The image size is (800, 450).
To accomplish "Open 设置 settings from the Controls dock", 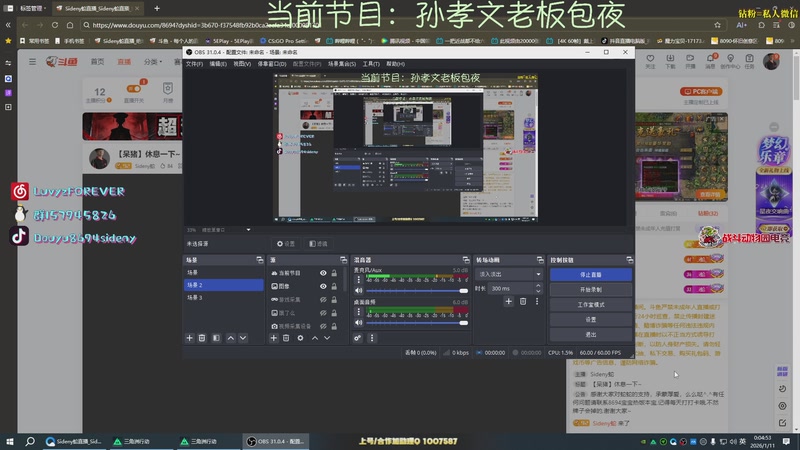I will 591,319.
